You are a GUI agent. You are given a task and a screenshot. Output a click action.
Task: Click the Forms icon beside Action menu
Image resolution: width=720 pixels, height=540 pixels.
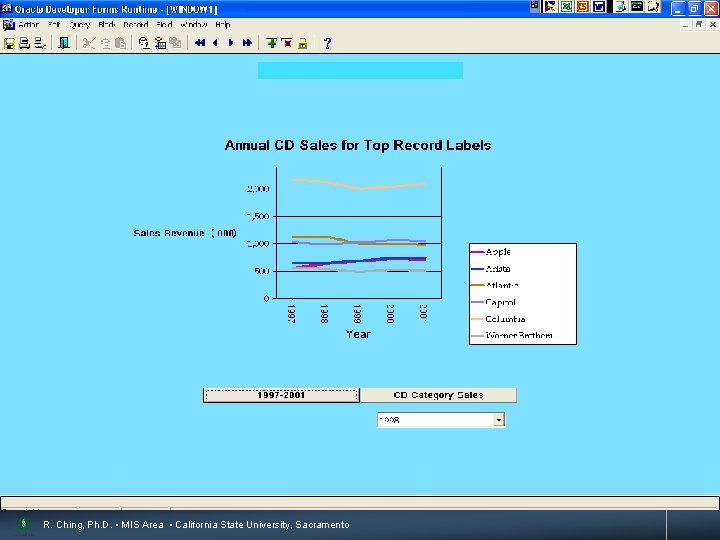8,24
